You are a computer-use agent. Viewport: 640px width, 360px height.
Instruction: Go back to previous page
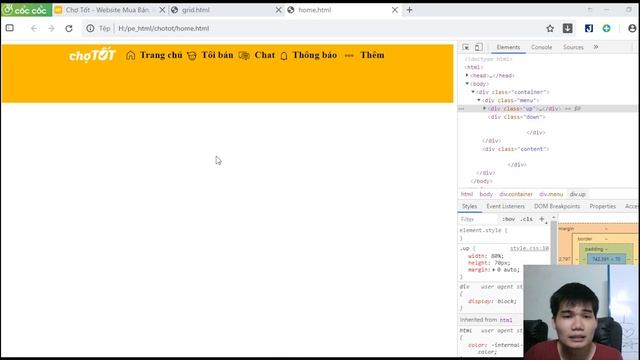tap(34, 28)
